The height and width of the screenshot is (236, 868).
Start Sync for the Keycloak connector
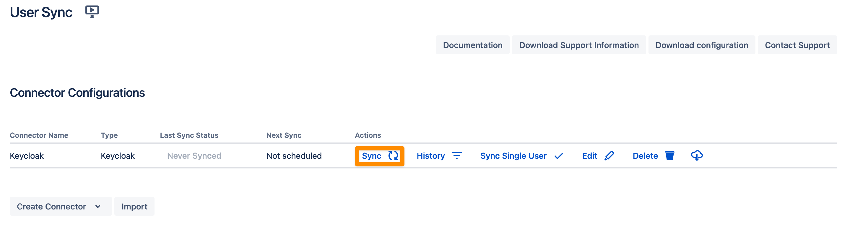coord(371,156)
